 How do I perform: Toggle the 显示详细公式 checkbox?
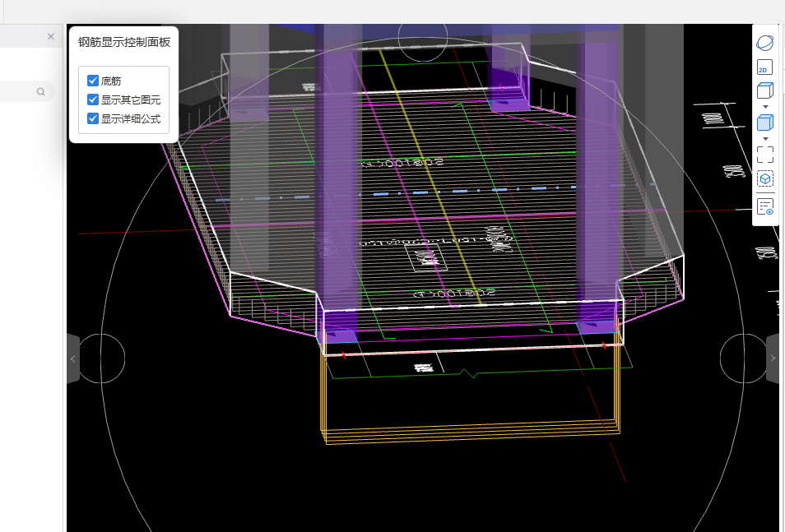93,118
